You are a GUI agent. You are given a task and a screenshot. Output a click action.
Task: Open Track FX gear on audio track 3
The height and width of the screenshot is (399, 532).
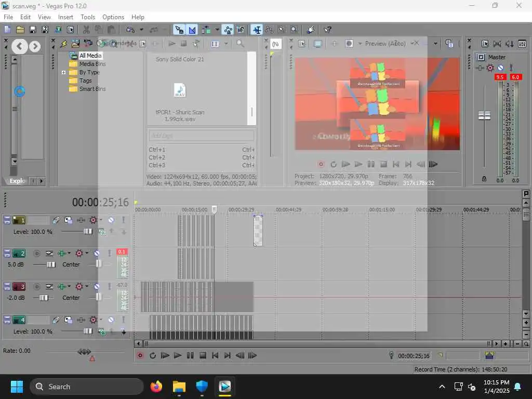coord(79,287)
